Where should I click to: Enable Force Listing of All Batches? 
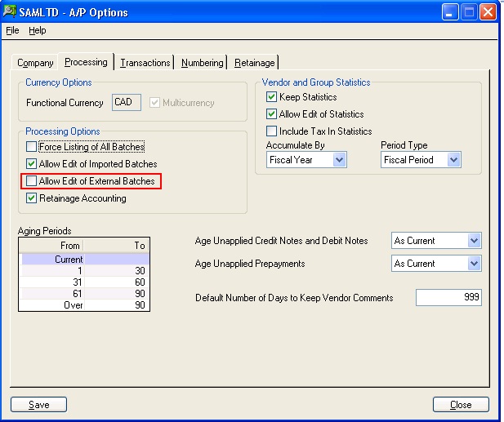(32, 147)
